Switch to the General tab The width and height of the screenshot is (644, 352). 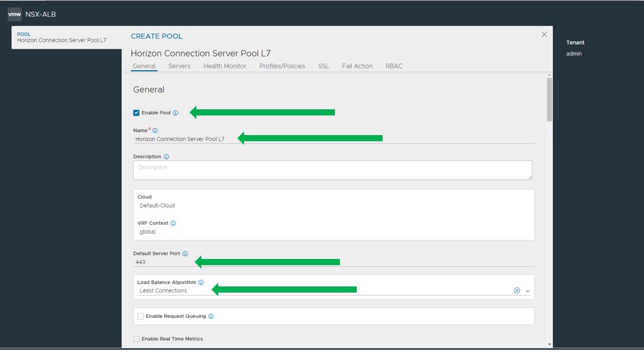point(144,66)
